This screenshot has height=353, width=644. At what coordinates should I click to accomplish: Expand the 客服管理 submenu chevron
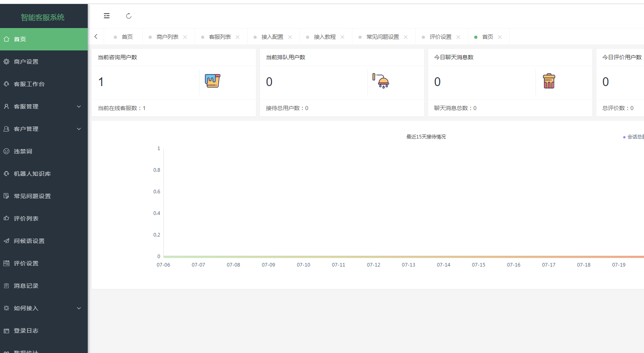(x=79, y=106)
